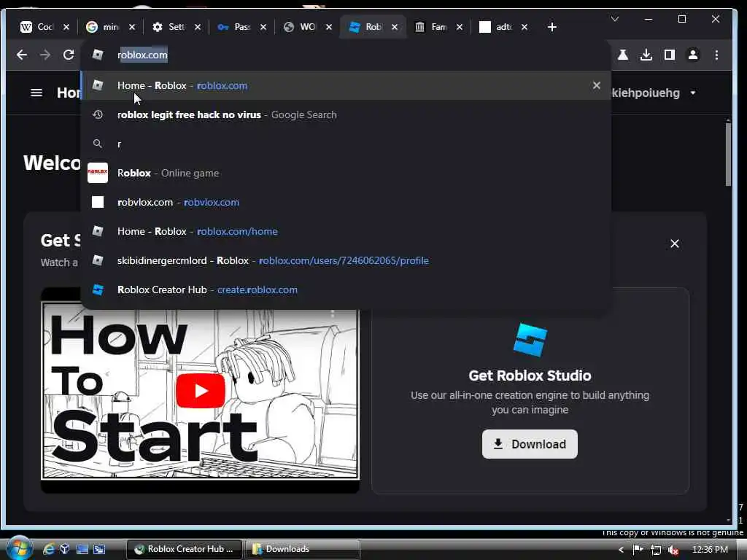Click the browser forward arrow
The width and height of the screenshot is (747, 560).
point(45,55)
